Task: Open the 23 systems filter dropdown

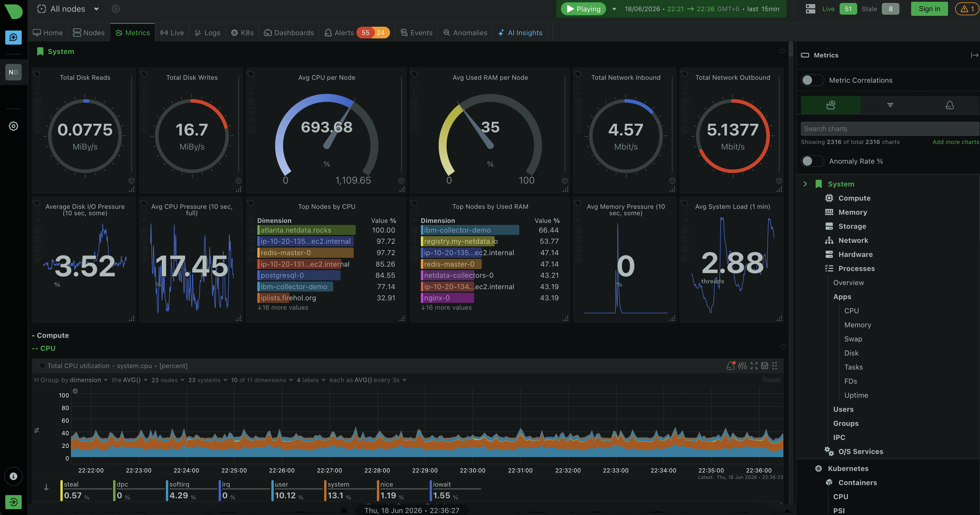Action: click(x=208, y=380)
